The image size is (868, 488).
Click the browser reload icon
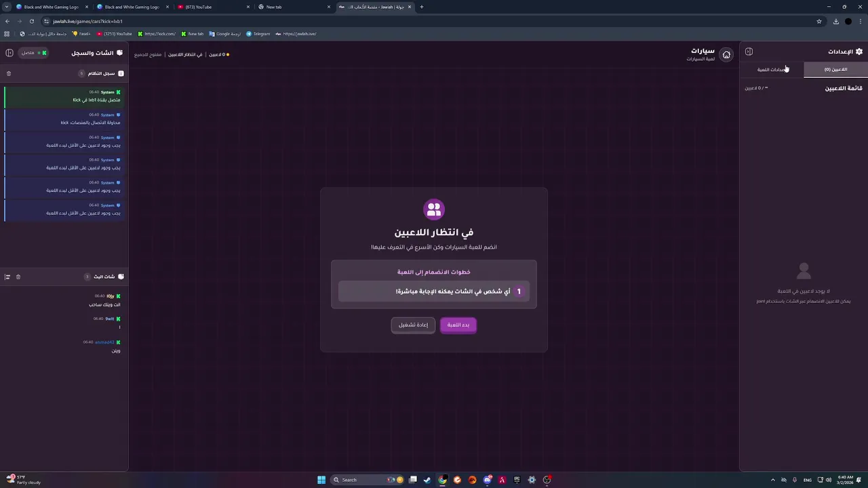31,21
